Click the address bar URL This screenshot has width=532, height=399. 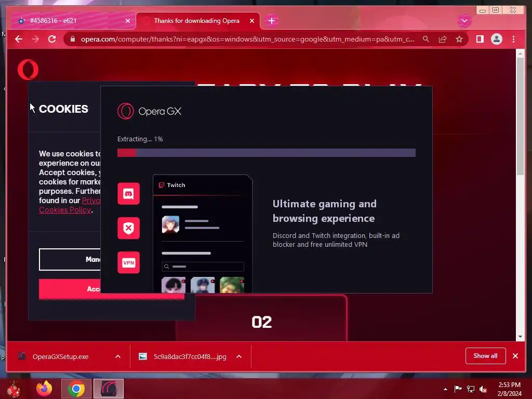247,39
